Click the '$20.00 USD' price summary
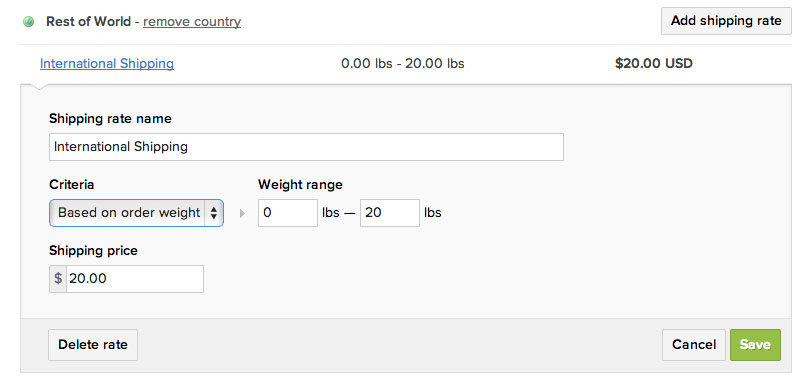Image resolution: width=801 pixels, height=385 pixels. [x=654, y=64]
